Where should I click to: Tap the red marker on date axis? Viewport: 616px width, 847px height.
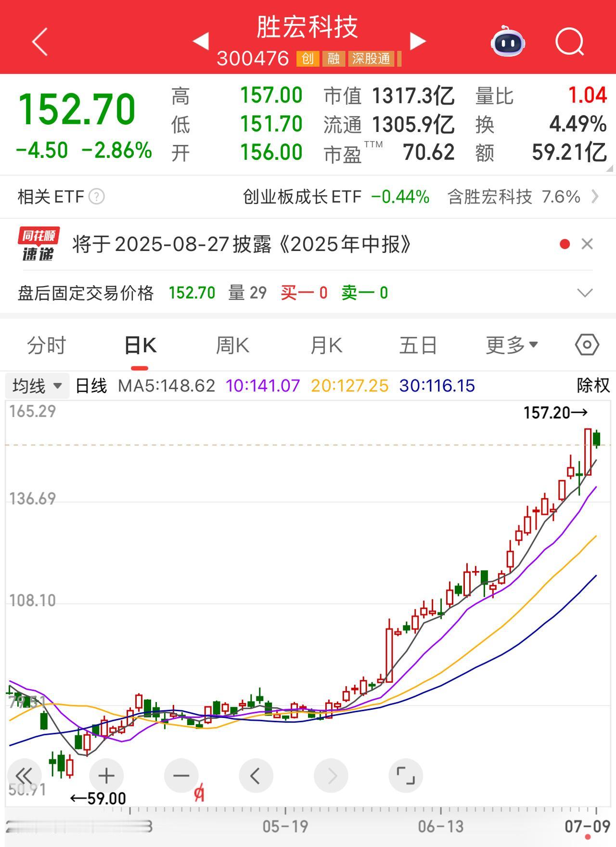(x=587, y=837)
